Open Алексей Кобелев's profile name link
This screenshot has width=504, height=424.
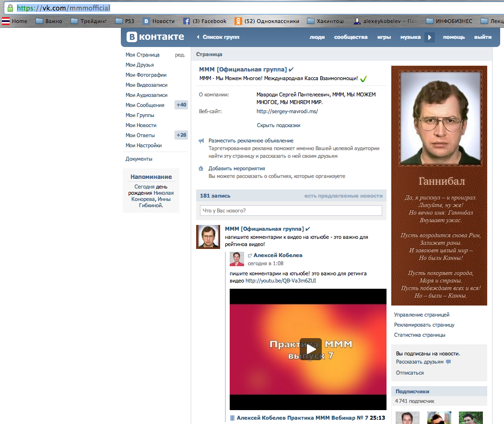point(278,255)
